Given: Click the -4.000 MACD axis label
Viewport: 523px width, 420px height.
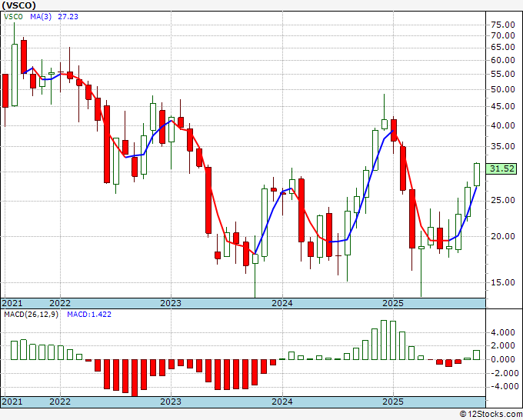Looking at the screenshot, I should [x=501, y=386].
